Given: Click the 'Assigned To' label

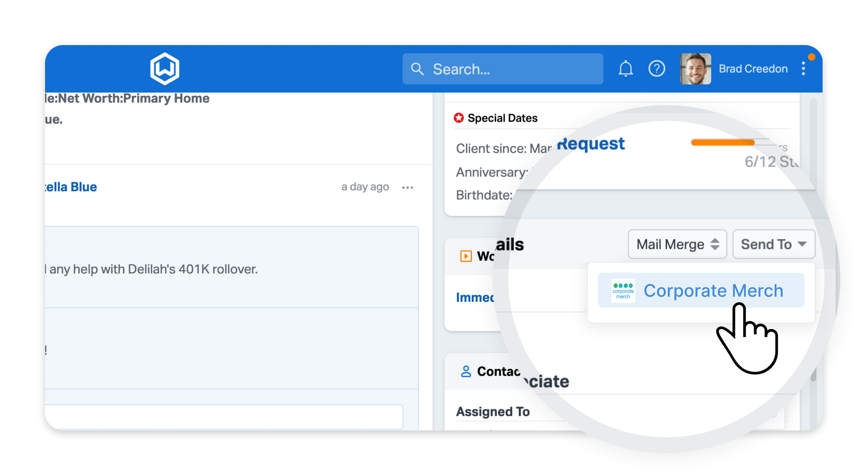Looking at the screenshot, I should [493, 412].
